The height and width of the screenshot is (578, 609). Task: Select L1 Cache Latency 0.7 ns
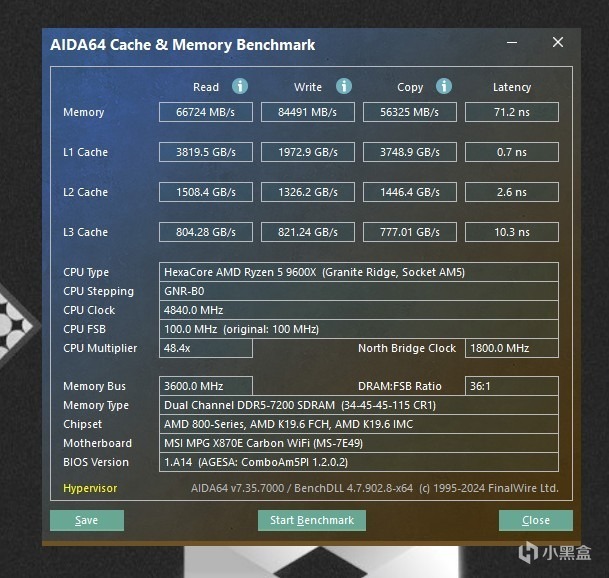tap(512, 152)
